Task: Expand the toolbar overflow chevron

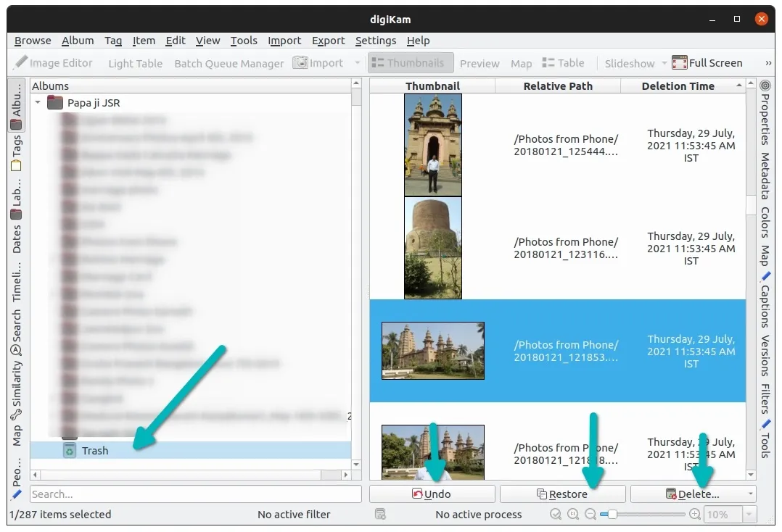Action: click(768, 63)
